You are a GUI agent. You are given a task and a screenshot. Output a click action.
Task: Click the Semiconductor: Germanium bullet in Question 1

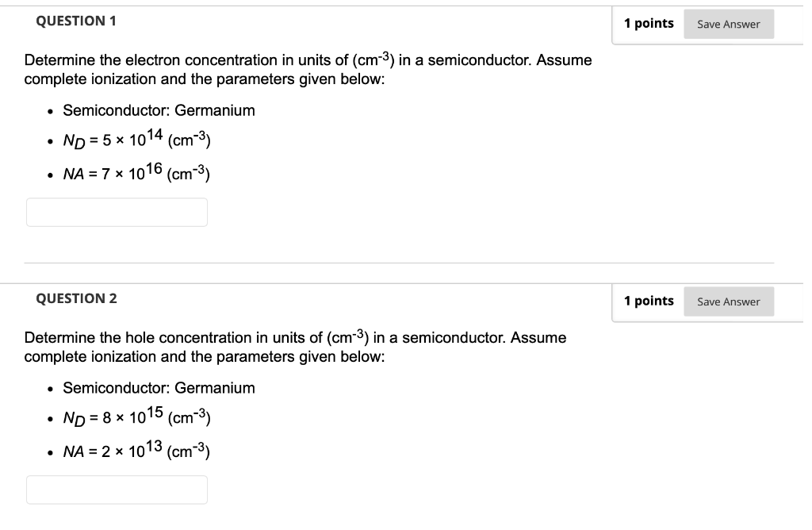pos(159,110)
